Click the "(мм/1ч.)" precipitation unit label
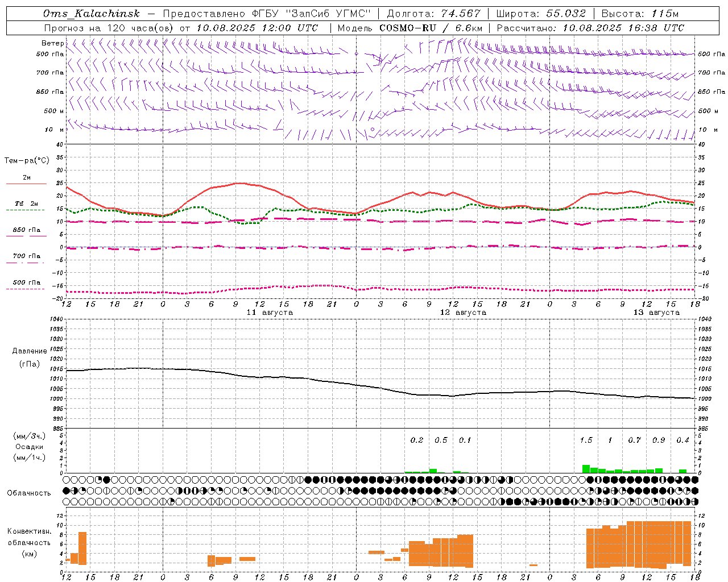Screen dimensions: 728x582 (30, 458)
